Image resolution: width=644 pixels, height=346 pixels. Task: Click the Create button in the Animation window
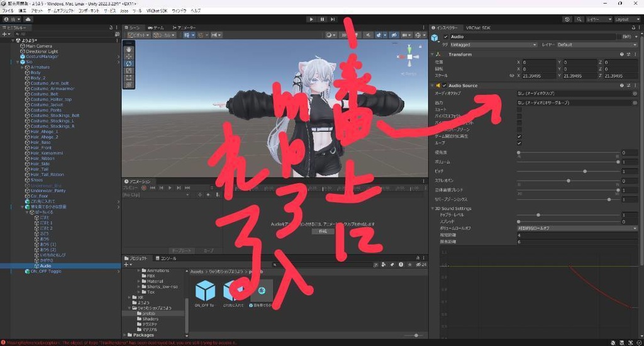[323, 232]
